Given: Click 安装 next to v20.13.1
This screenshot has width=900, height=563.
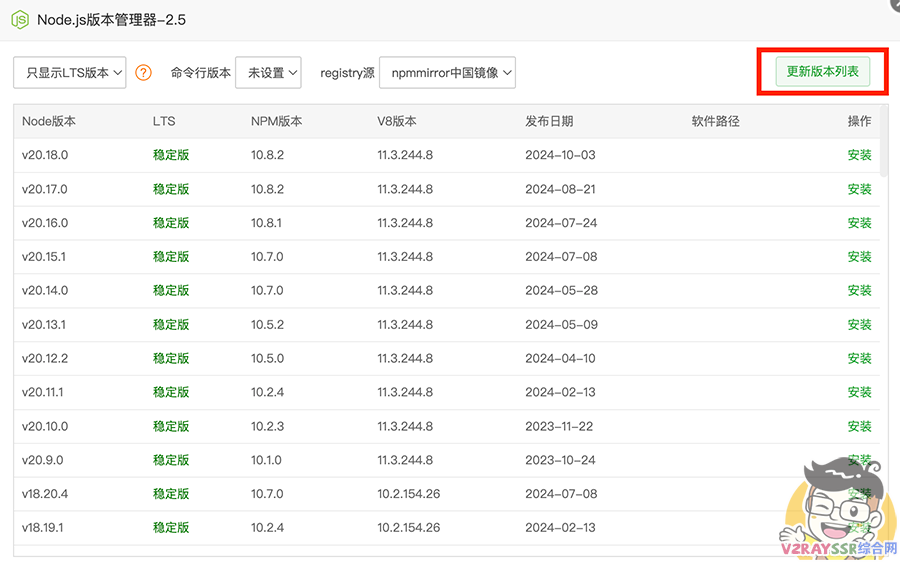Looking at the screenshot, I should 859,325.
